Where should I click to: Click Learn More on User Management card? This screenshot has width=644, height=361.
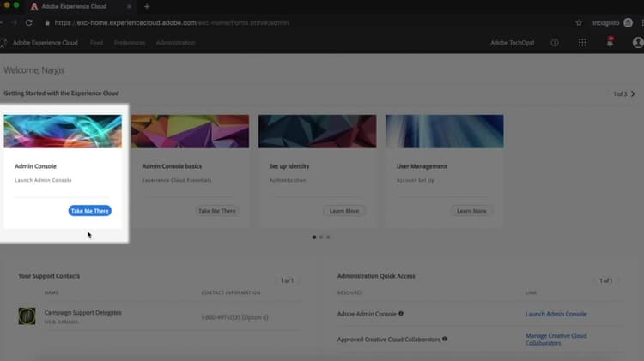coord(471,211)
